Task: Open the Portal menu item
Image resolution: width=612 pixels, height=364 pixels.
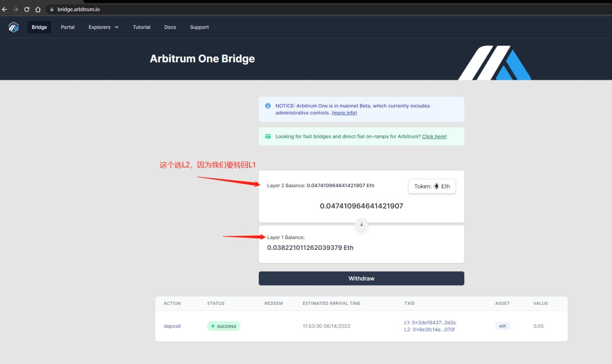Action: (68, 27)
